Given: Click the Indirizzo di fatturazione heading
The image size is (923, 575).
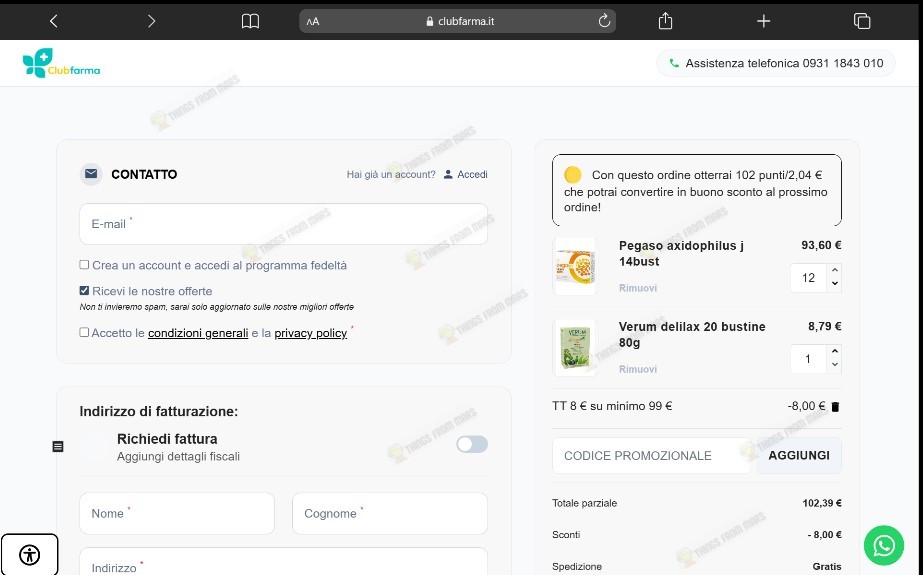Looking at the screenshot, I should click(159, 411).
